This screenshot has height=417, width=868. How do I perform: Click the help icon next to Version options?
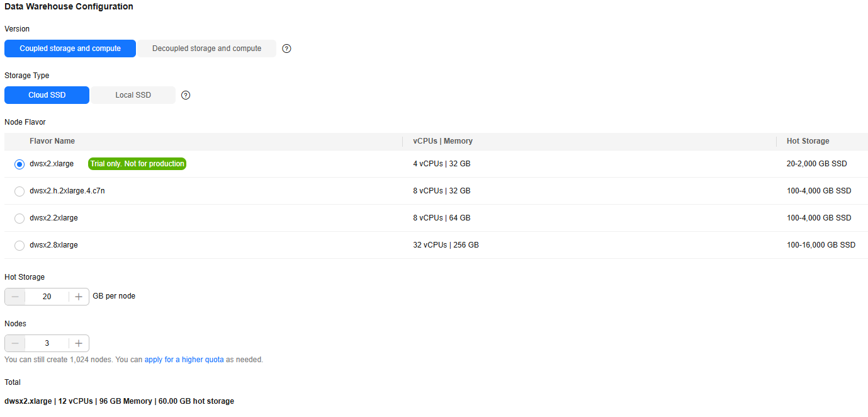[x=286, y=49]
